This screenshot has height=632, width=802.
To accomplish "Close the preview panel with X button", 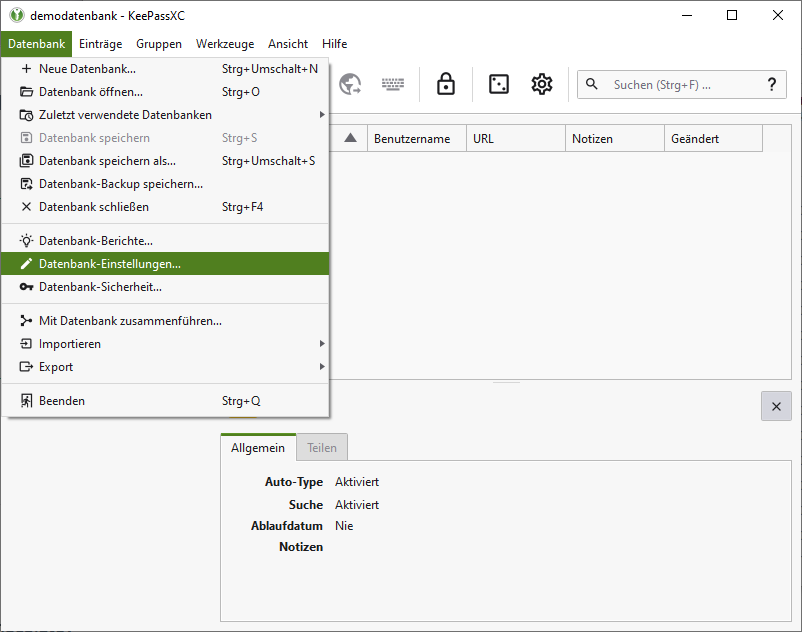I will tap(776, 406).
